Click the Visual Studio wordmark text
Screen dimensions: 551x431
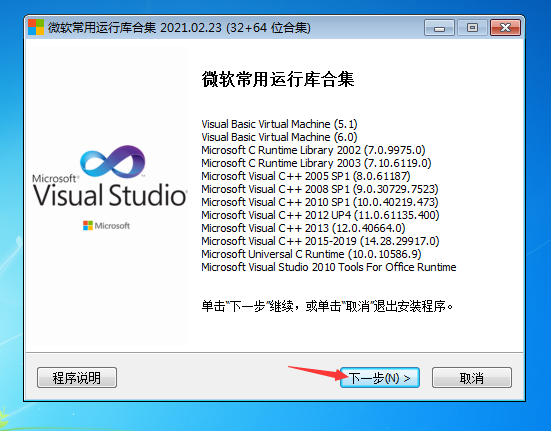coord(110,194)
